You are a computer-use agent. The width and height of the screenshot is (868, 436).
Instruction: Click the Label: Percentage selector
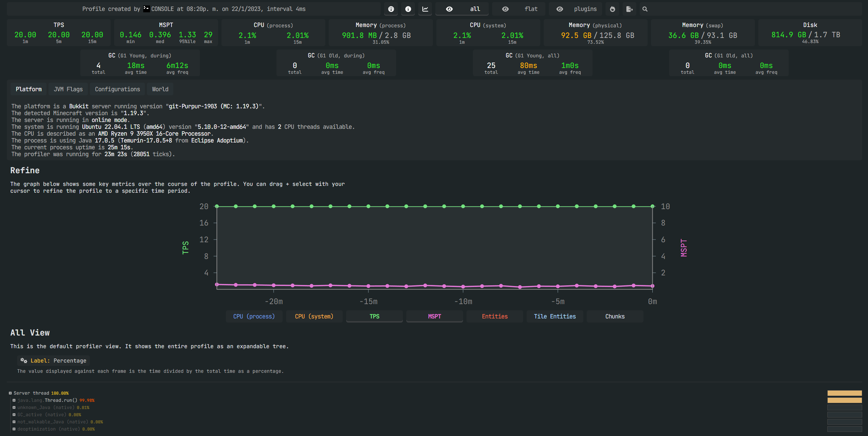(58, 360)
